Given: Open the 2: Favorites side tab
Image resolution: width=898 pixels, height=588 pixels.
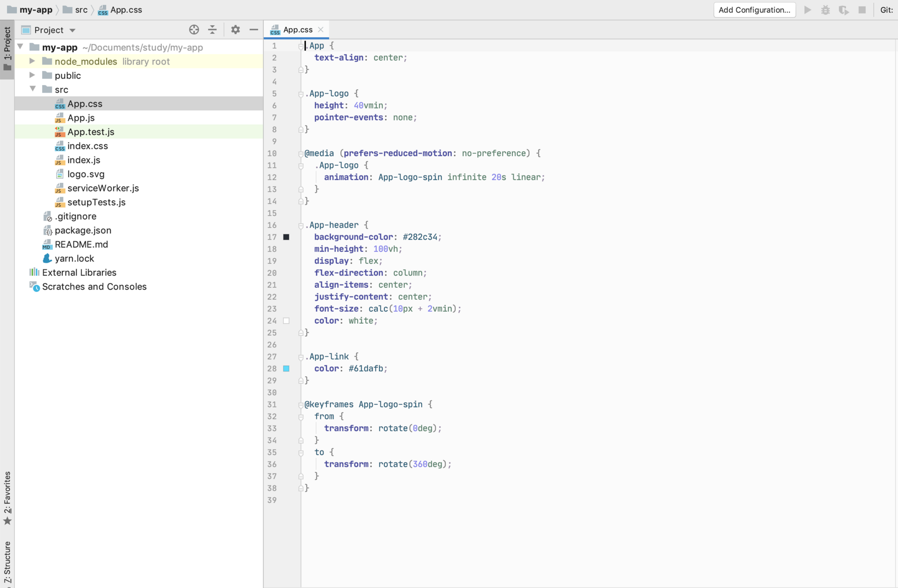Looking at the screenshot, I should [7, 499].
